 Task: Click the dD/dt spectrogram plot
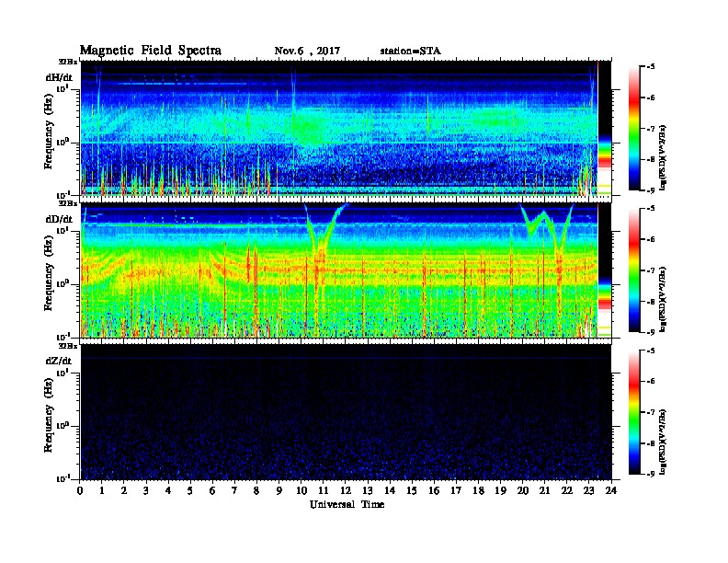pos(346,270)
